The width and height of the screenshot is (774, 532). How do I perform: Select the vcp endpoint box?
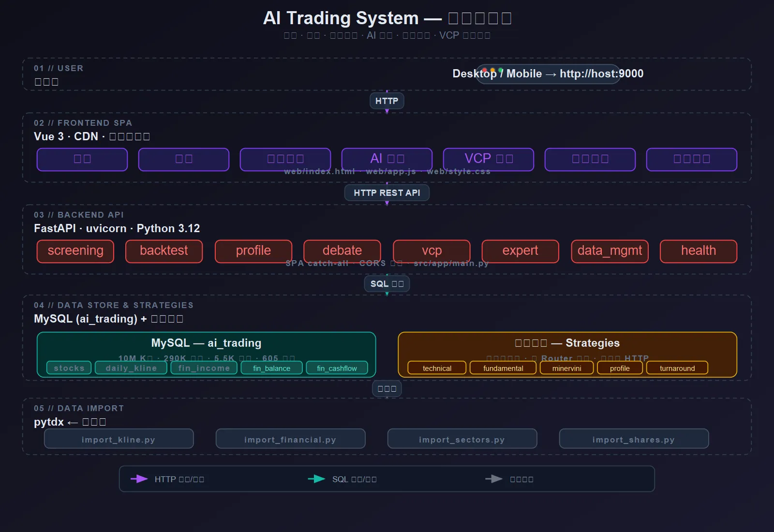[x=432, y=251]
